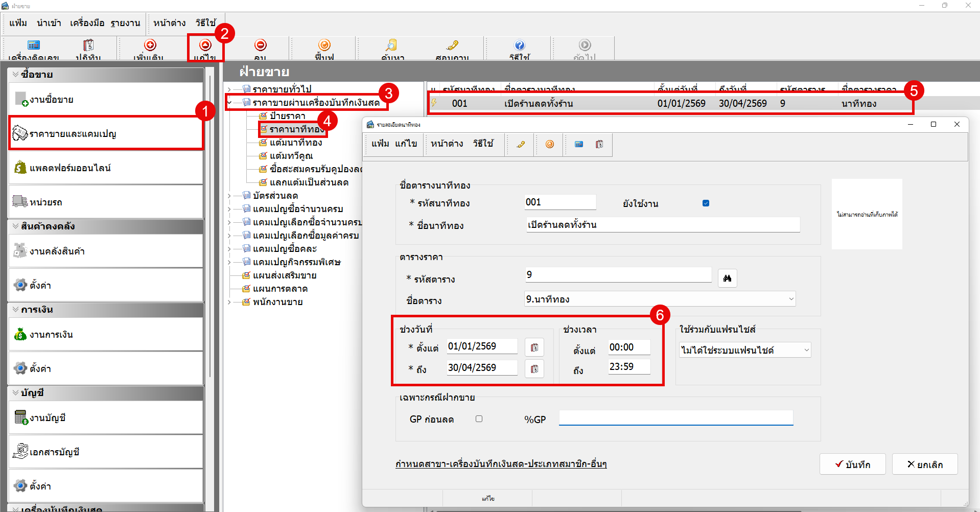
Task: Click the binoculars lookup icon beside รหัสตาราง
Action: (x=728, y=278)
